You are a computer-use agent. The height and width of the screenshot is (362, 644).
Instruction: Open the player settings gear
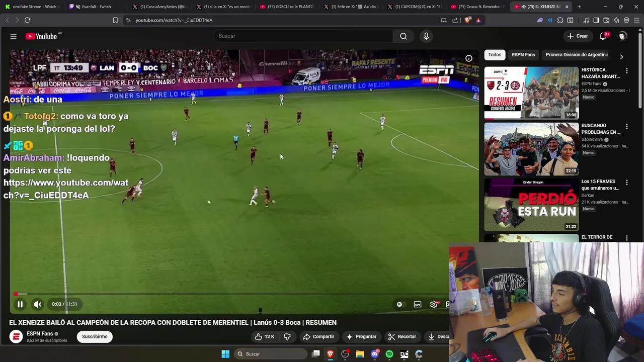click(x=434, y=304)
